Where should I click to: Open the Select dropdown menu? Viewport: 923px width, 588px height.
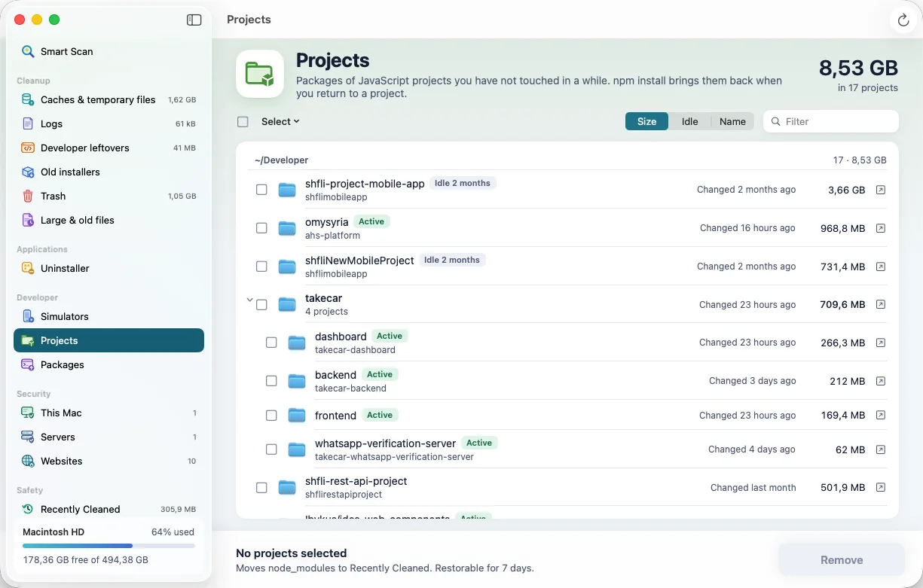point(280,121)
